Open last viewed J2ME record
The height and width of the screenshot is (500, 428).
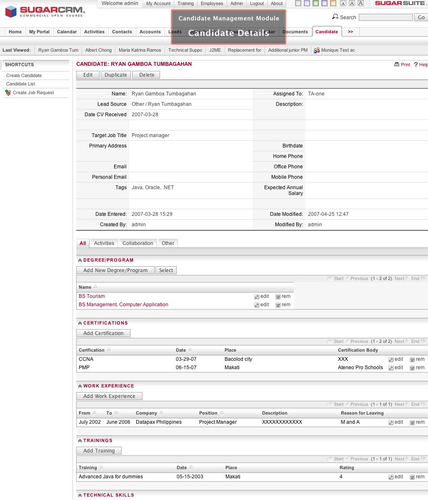[215, 50]
